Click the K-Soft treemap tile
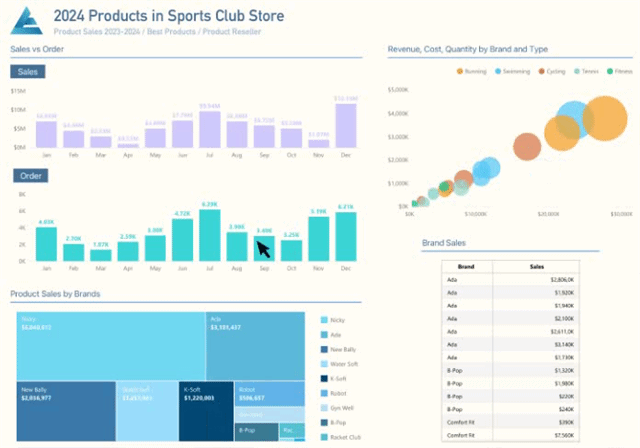This screenshot has height=448, width=640. pyautogui.click(x=206, y=410)
